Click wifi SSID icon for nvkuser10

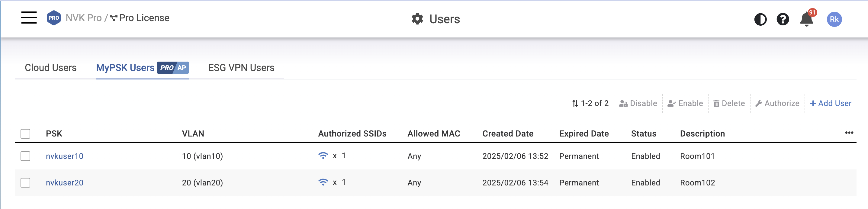(x=323, y=156)
